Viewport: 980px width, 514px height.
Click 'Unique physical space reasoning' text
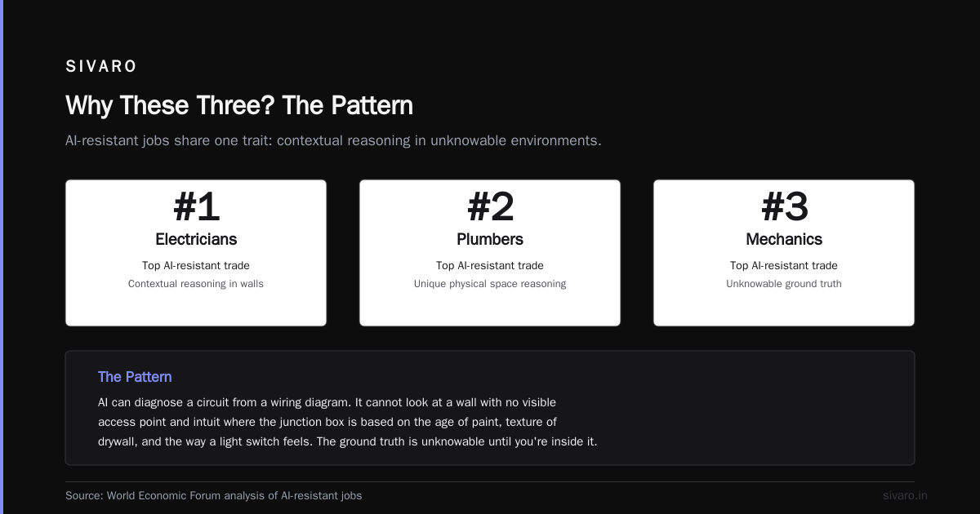pos(490,284)
